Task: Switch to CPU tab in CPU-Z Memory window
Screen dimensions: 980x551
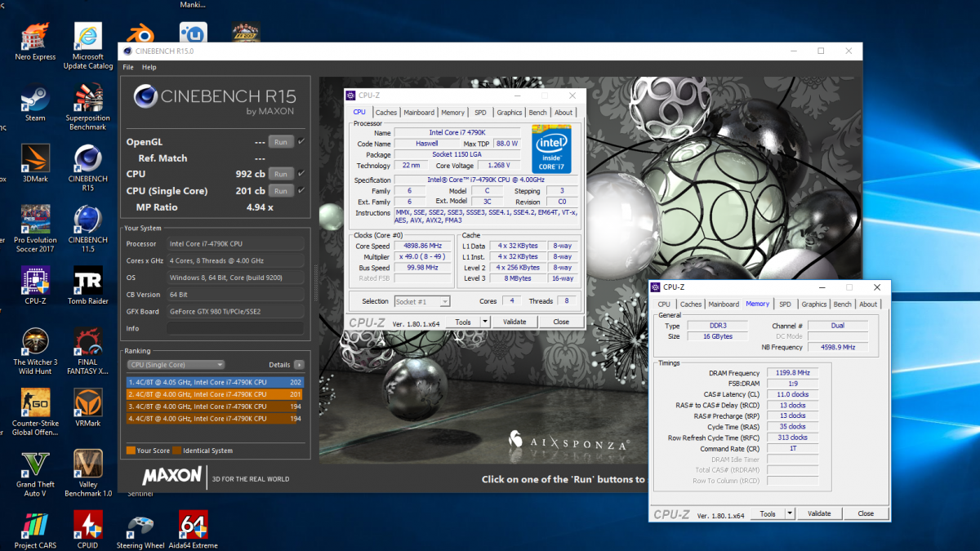Action: [664, 304]
